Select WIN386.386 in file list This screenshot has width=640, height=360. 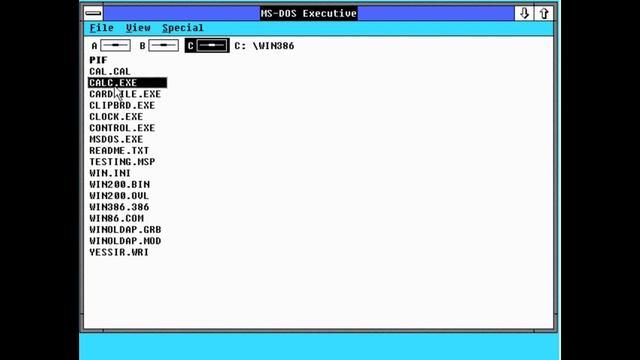[119, 207]
